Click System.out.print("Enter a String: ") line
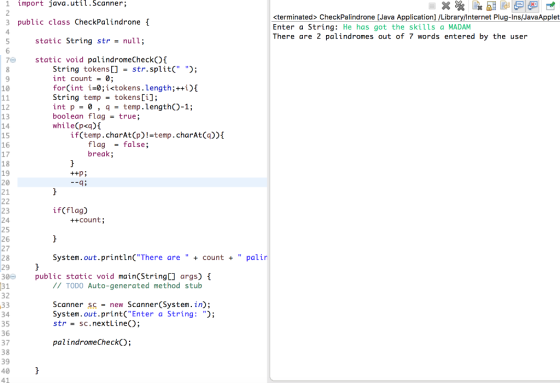This screenshot has width=560, height=383. (134, 314)
